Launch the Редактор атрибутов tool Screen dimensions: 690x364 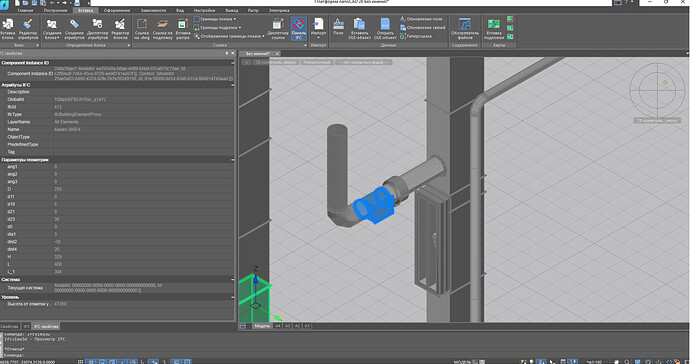(28, 29)
